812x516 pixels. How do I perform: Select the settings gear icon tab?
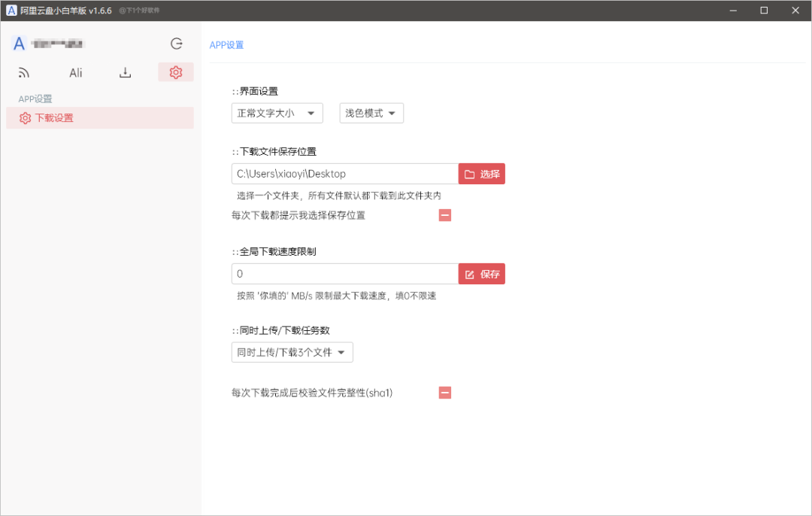176,72
